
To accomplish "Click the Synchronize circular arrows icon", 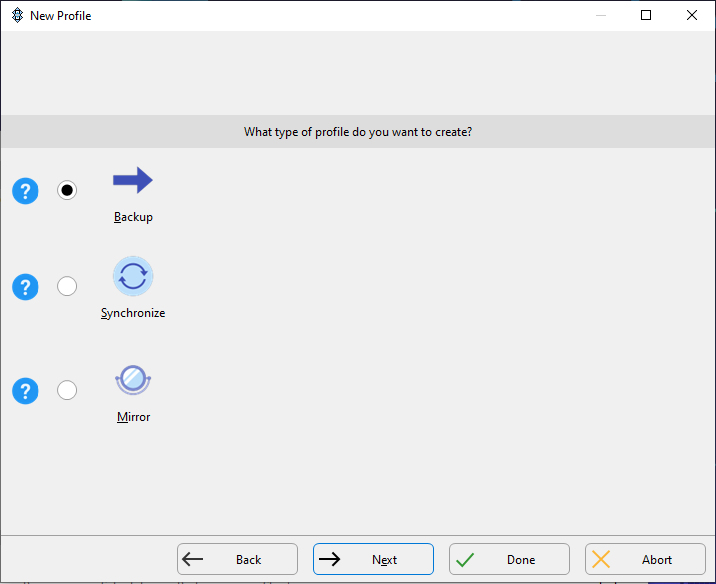I will click(x=133, y=276).
